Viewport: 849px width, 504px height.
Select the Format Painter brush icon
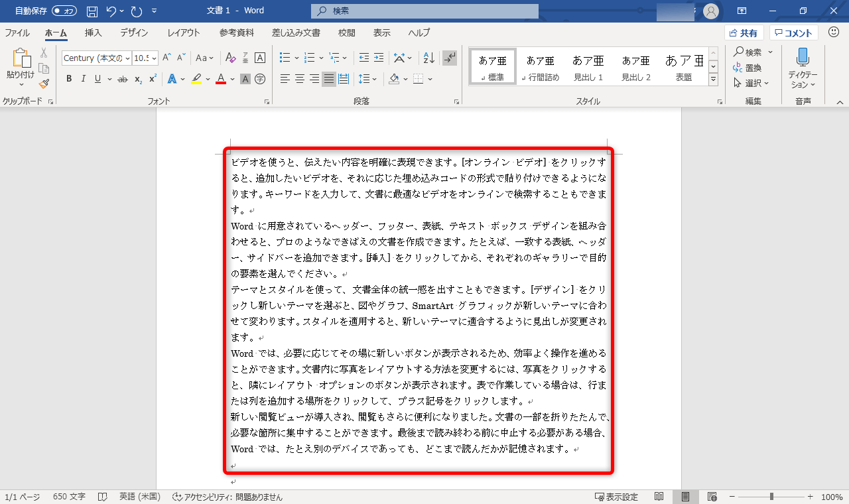pos(44,84)
